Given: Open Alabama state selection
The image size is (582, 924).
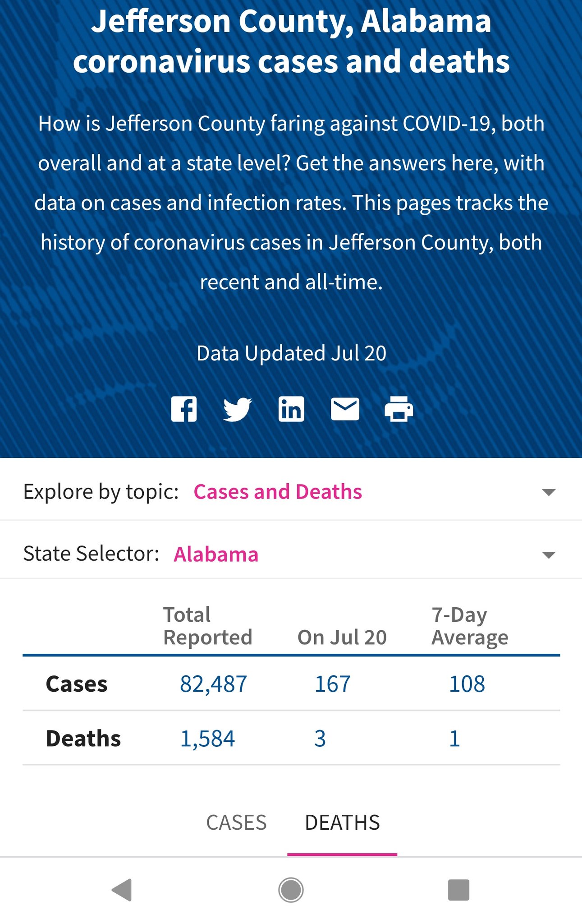Looking at the screenshot, I should (x=216, y=554).
